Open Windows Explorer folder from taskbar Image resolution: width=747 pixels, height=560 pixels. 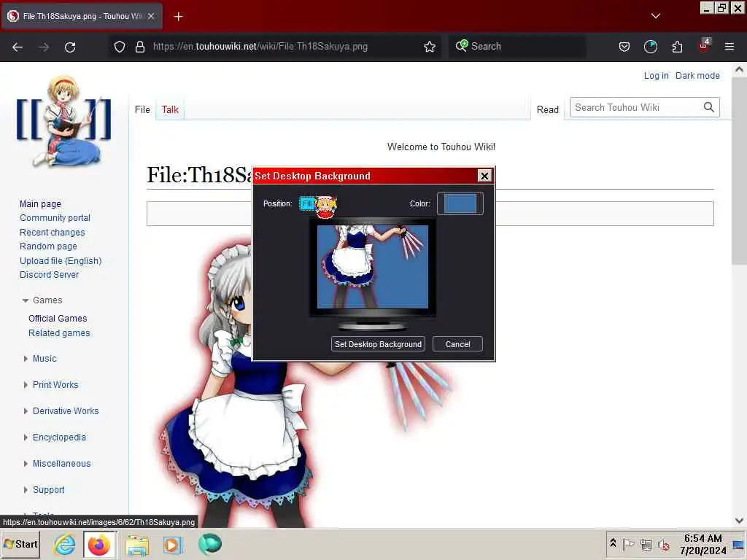pos(137,545)
